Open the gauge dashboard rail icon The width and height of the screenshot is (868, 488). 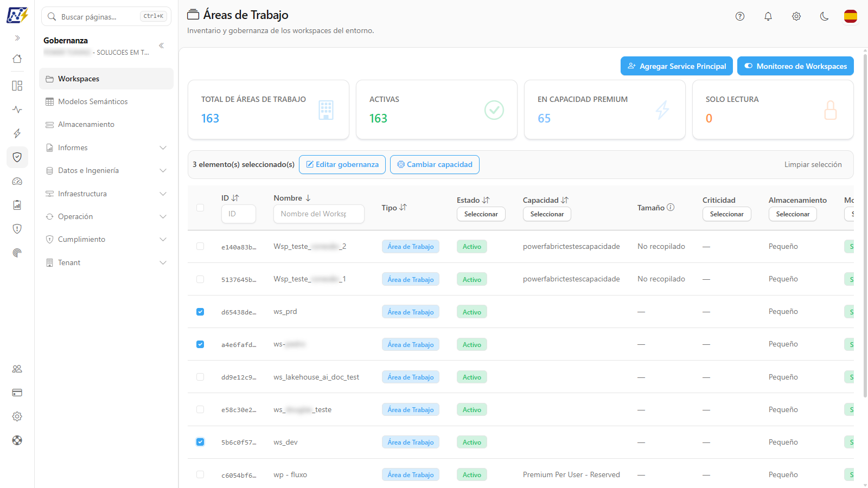(17, 181)
